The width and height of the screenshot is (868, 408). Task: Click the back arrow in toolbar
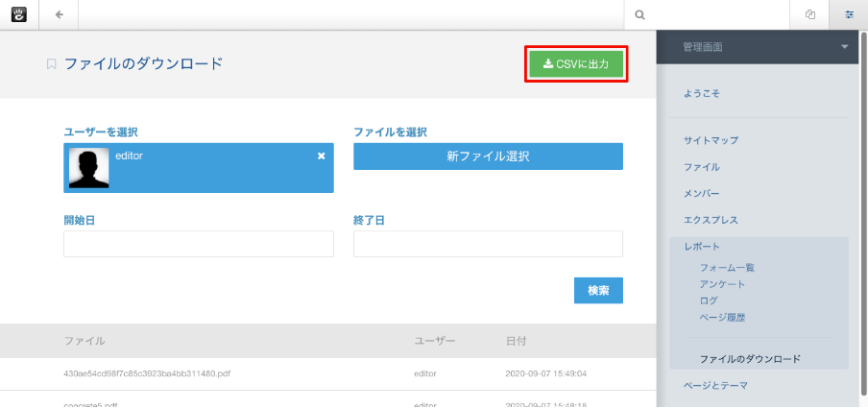pyautogui.click(x=60, y=14)
